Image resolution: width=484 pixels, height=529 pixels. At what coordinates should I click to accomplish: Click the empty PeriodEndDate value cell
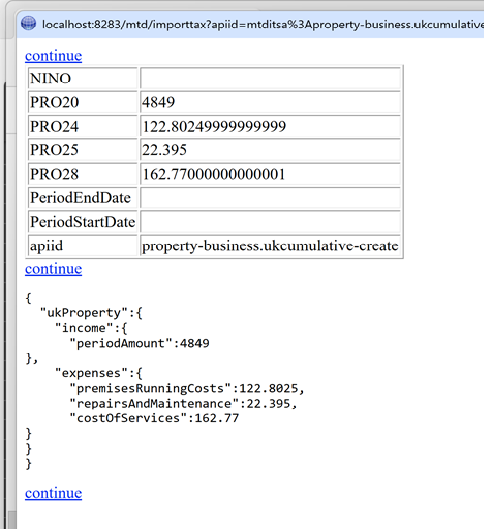pos(270,198)
